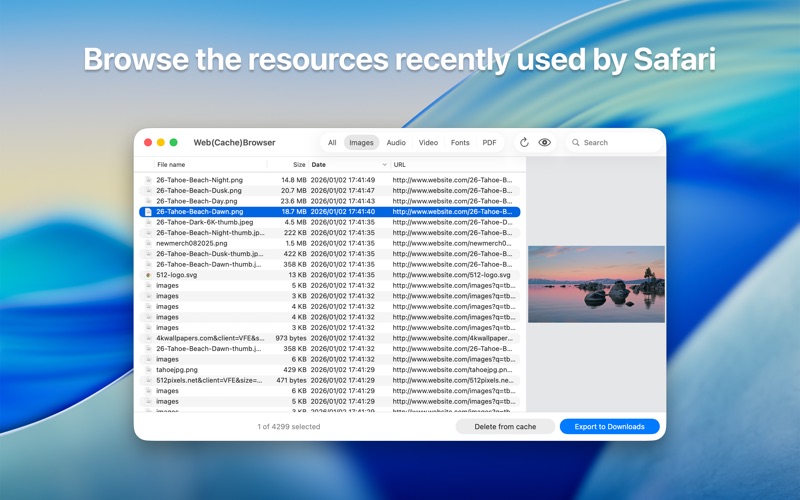Switch to the All filter tab
This screenshot has height=500, width=800.
click(332, 142)
